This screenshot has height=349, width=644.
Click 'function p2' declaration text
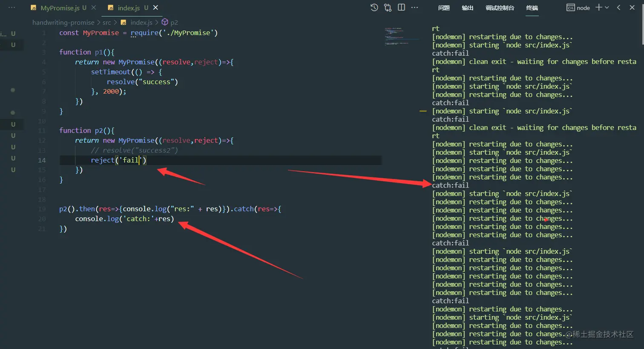click(87, 130)
